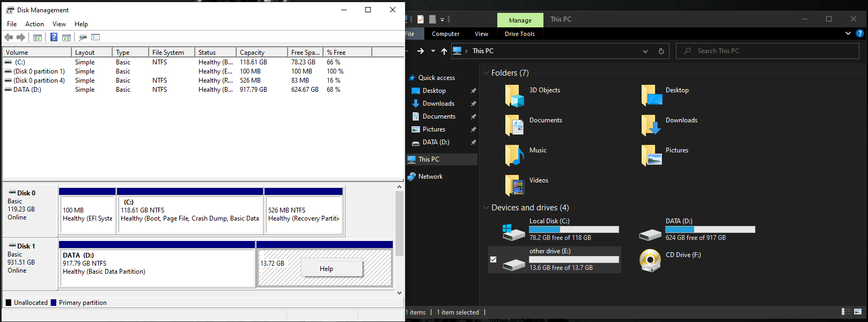Click the Help context menu entry
This screenshot has height=322, width=868.
(332, 268)
